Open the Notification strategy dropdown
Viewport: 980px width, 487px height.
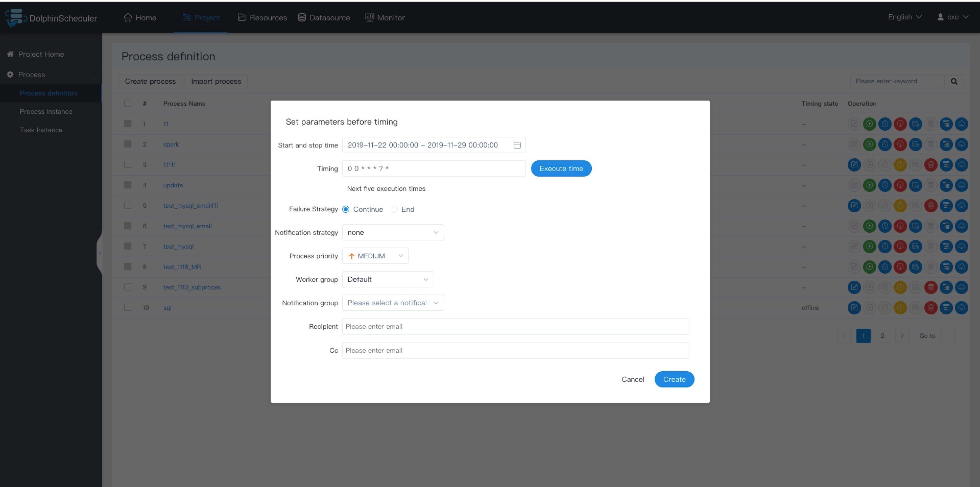tap(393, 232)
